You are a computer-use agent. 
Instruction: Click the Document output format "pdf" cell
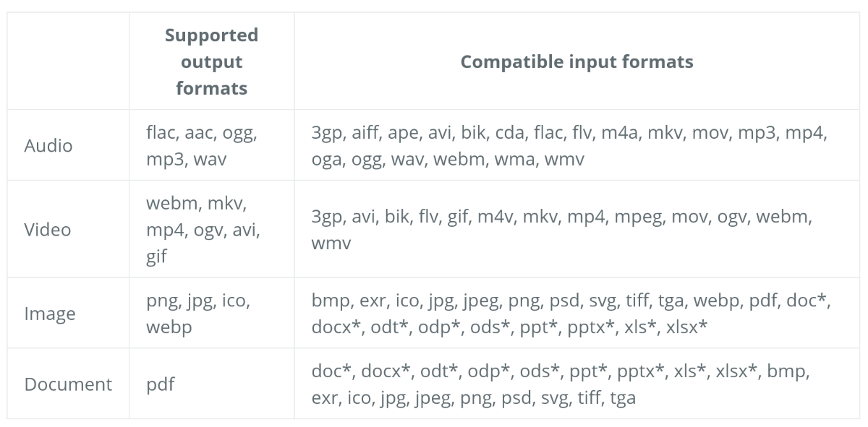click(160, 384)
